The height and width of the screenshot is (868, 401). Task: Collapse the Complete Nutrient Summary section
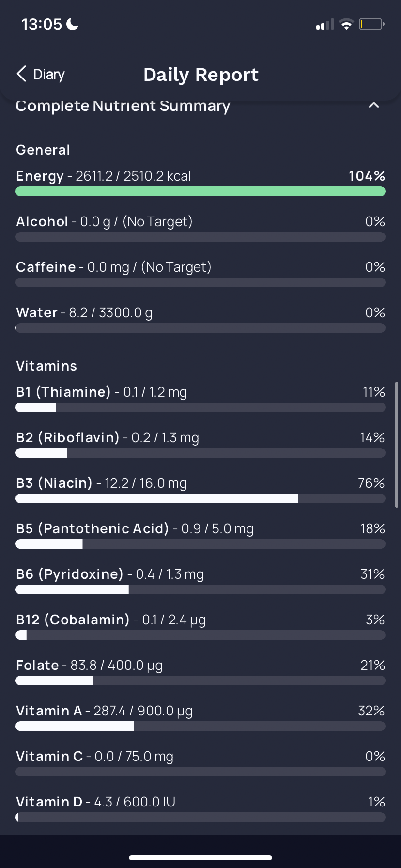point(374,105)
